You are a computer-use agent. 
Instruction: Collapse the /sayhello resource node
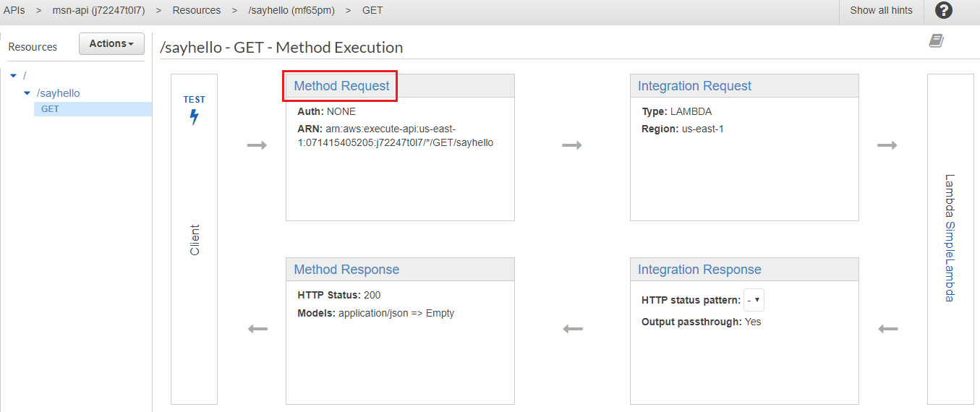(27, 93)
